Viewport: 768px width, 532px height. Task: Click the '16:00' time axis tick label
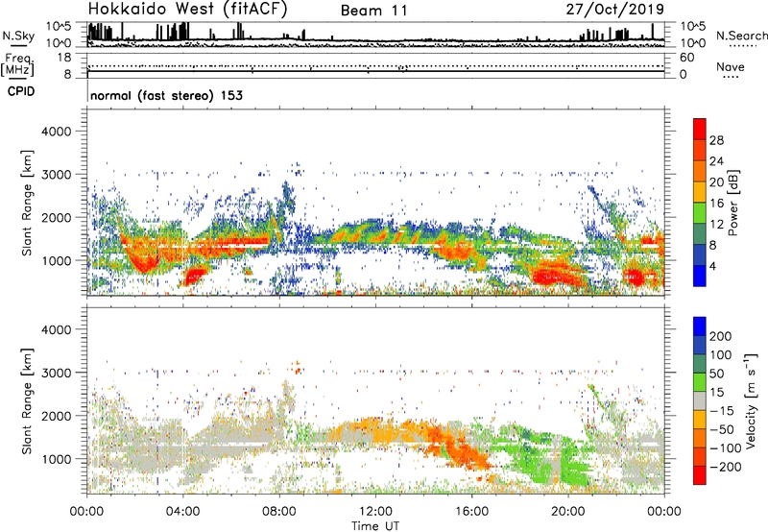click(x=471, y=512)
